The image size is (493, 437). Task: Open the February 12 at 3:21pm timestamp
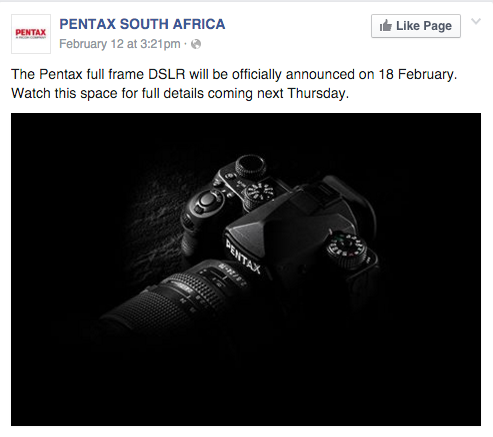(120, 44)
